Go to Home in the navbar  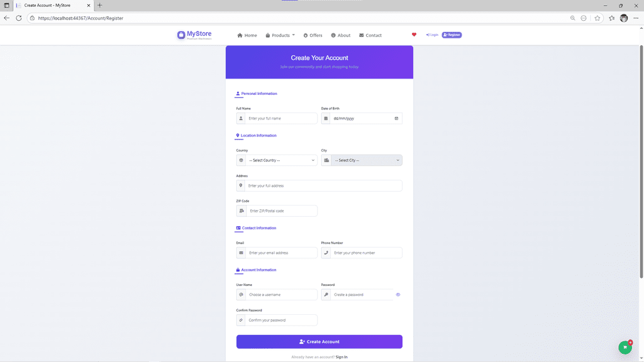pyautogui.click(x=247, y=35)
